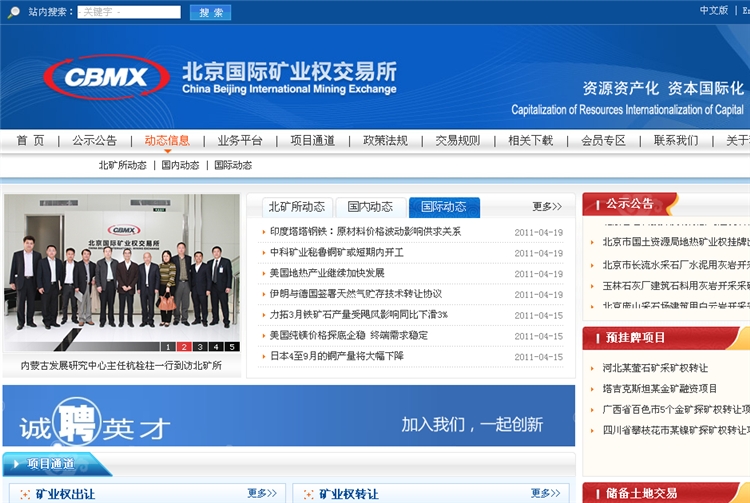Open news 日本4至9月的铜产量将大幅下降
750x503 pixels.
[x=337, y=356]
